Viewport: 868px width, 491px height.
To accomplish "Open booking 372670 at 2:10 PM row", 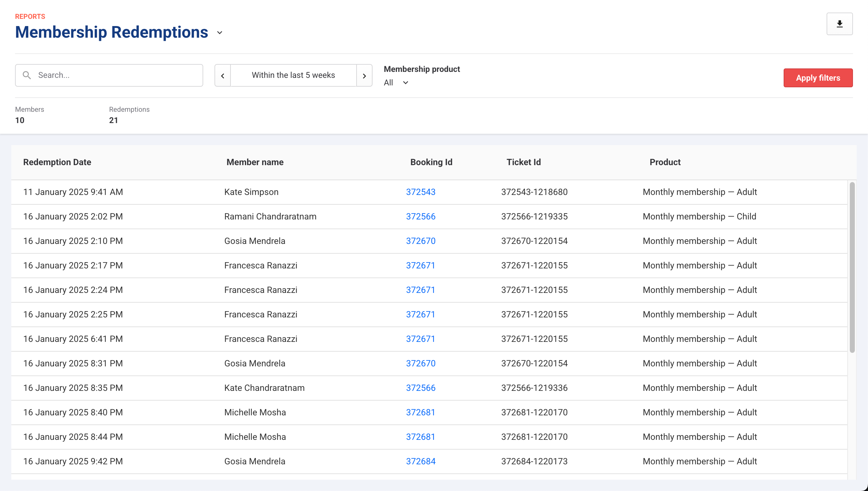I will click(x=421, y=241).
